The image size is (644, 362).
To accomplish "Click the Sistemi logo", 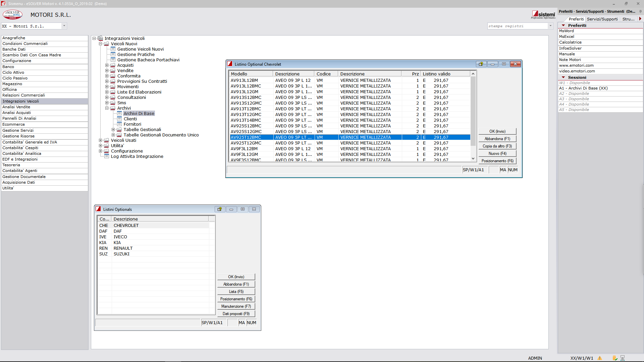I will point(543,14).
